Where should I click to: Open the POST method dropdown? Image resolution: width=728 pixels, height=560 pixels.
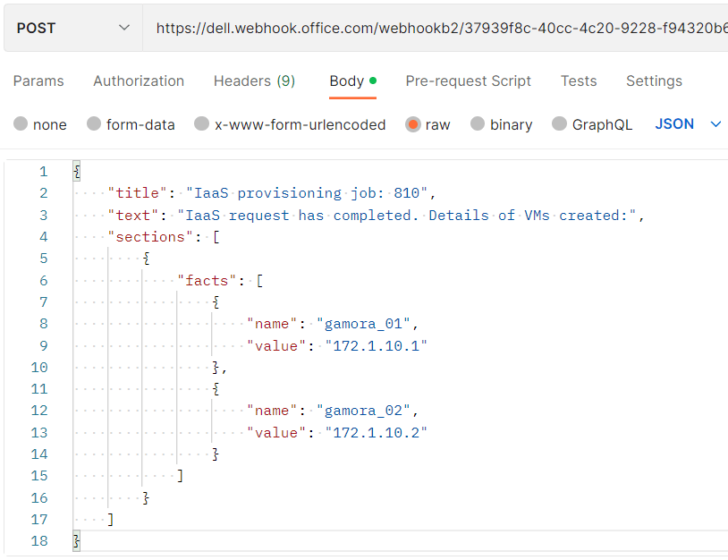72,28
